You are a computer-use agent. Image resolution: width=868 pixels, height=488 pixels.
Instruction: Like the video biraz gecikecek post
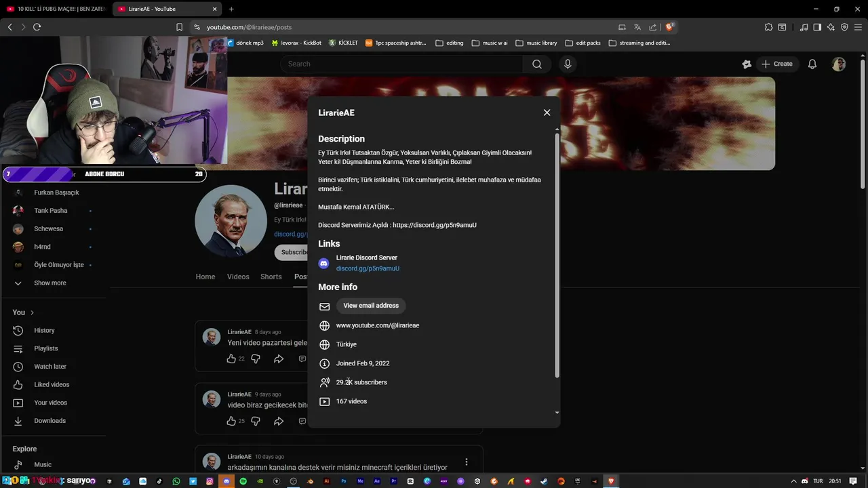231,421
